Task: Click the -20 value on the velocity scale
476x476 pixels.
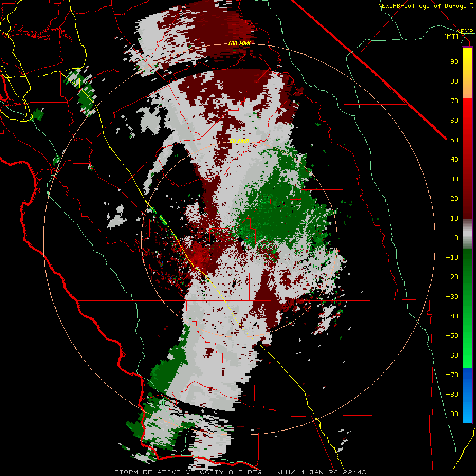Action: (452, 277)
